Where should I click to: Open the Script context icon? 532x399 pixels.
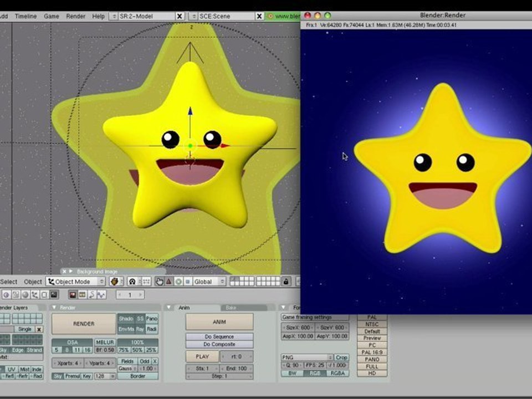coord(16,294)
